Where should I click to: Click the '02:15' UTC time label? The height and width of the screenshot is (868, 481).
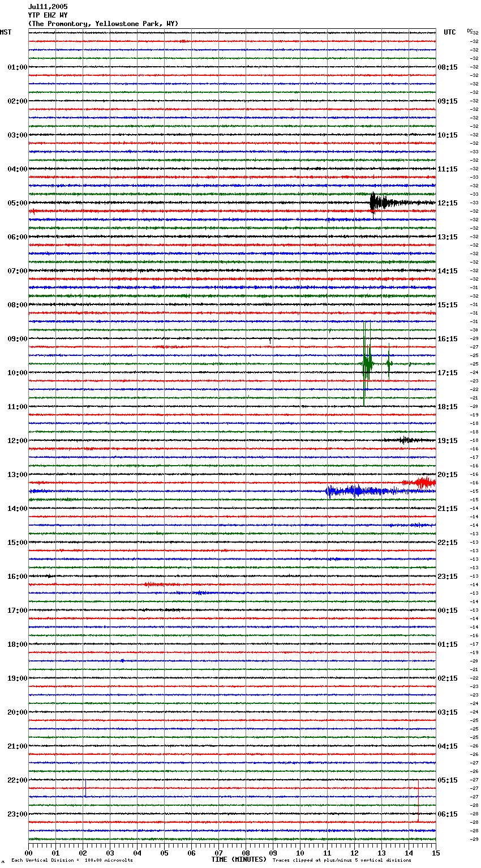coord(448,678)
